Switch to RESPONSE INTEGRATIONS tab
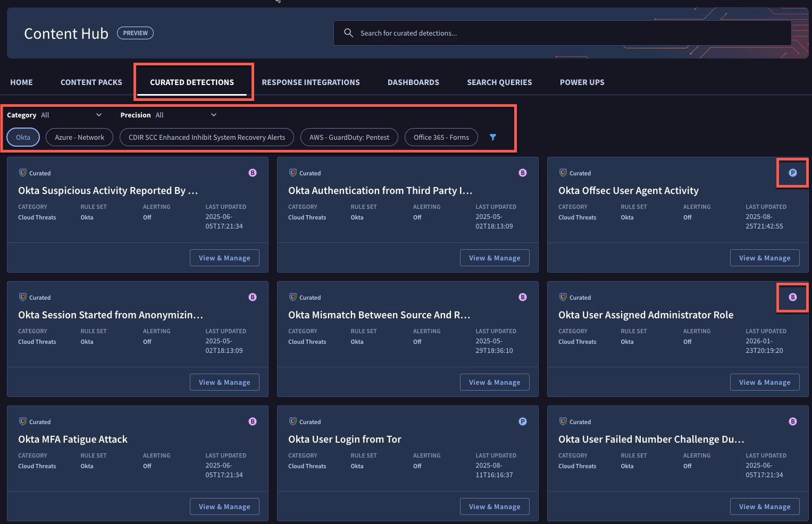 coord(311,82)
